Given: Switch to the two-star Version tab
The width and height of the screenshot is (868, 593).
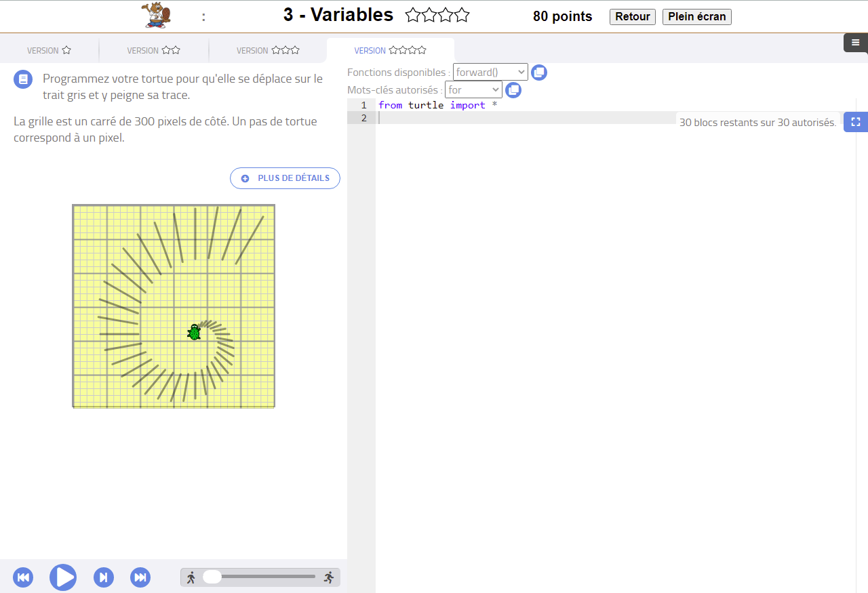Looking at the screenshot, I should 153,50.
